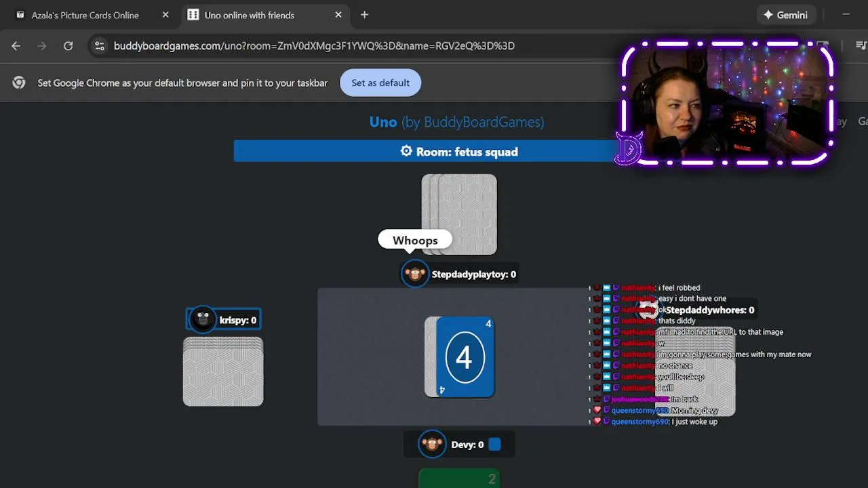Image resolution: width=868 pixels, height=488 pixels.
Task: Click the Chrome logo in the default browser bar
Action: click(19, 83)
